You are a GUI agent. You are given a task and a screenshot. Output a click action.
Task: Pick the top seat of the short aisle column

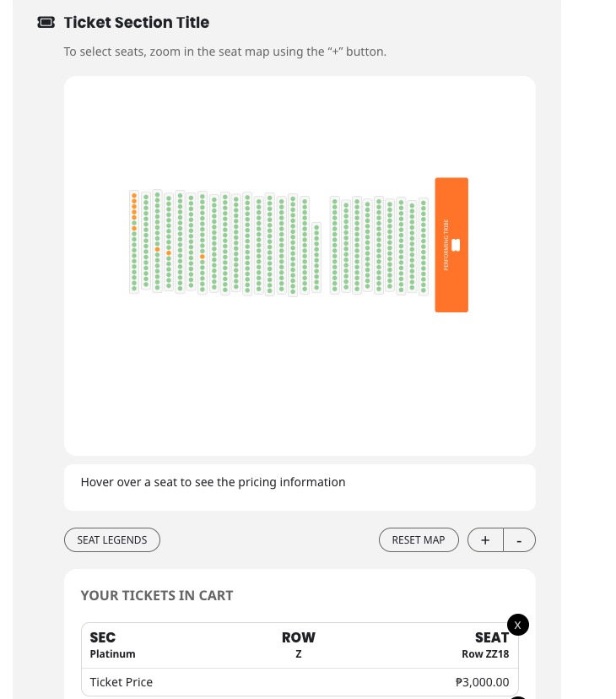[x=316, y=227]
